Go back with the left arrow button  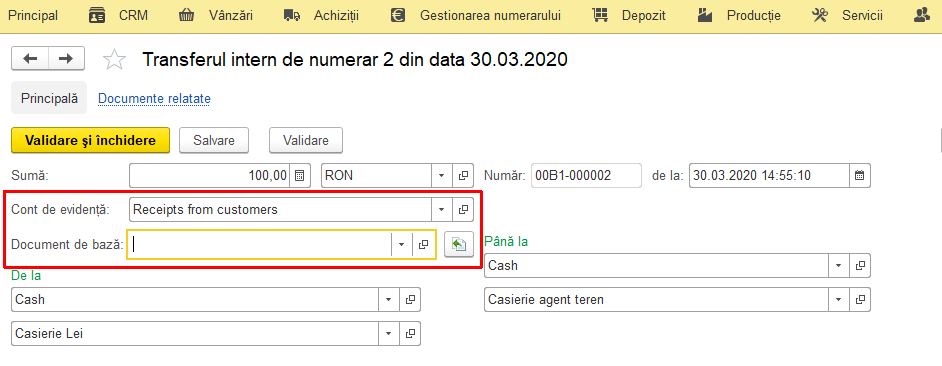30,58
